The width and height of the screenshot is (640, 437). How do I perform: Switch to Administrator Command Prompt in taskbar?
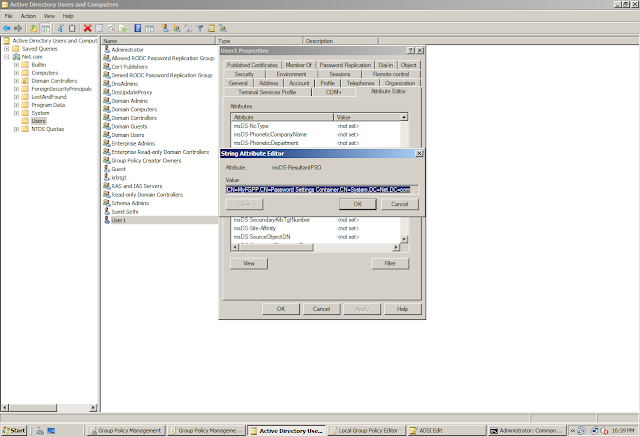[527, 430]
